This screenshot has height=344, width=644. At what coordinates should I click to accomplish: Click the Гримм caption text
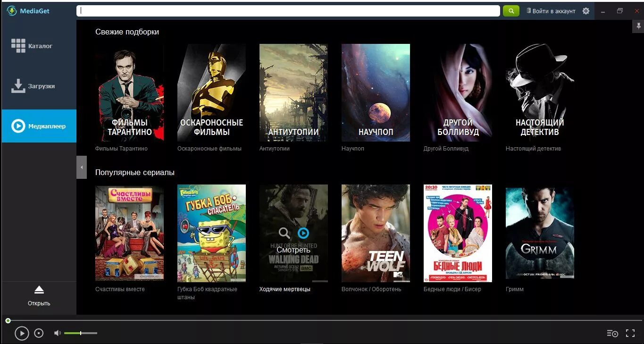click(515, 289)
